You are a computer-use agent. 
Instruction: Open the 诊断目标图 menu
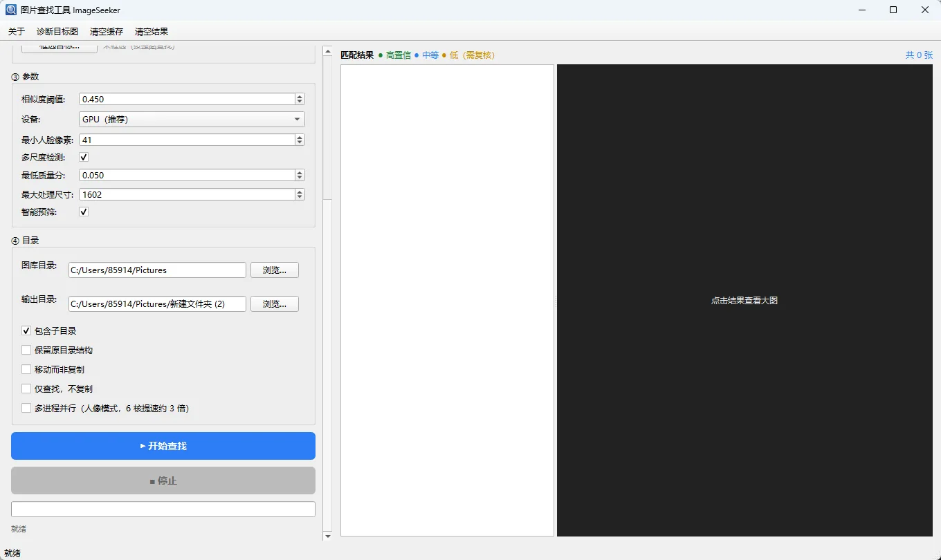[57, 32]
